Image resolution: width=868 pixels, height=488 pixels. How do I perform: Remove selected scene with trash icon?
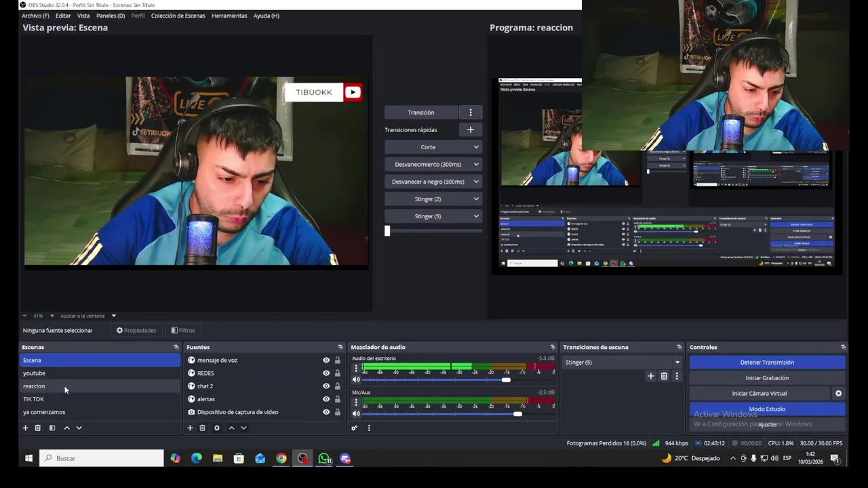tap(38, 428)
